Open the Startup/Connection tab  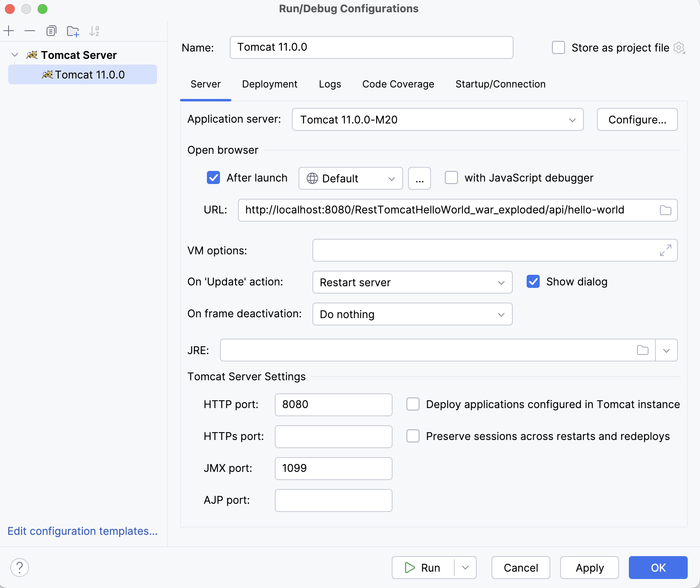point(500,84)
